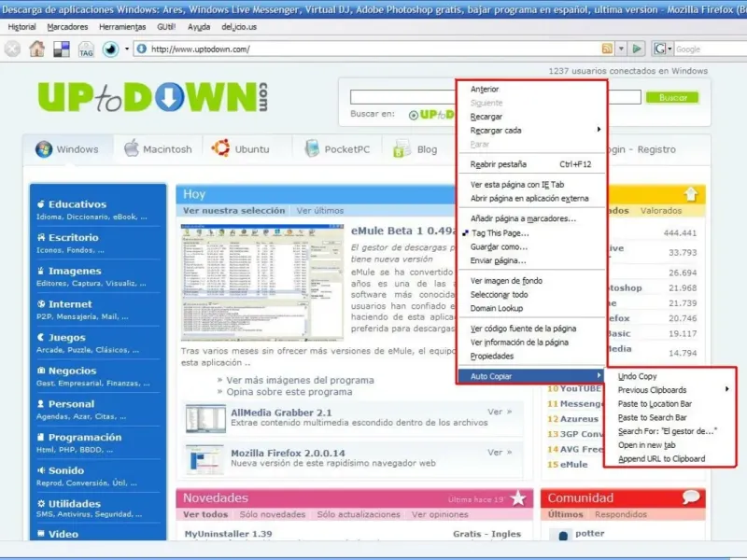Image resolution: width=747 pixels, height=560 pixels.
Task: Open the Juegos category link
Action: pos(66,338)
